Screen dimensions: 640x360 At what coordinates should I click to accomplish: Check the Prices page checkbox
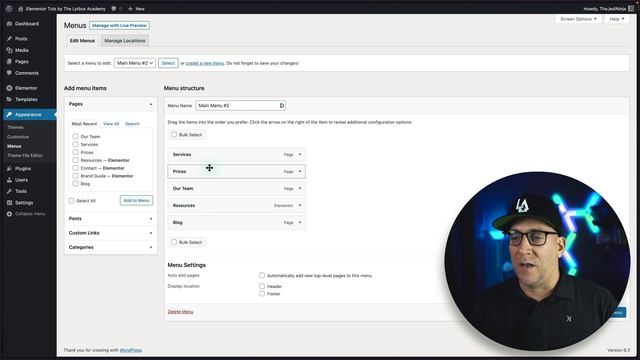point(76,152)
